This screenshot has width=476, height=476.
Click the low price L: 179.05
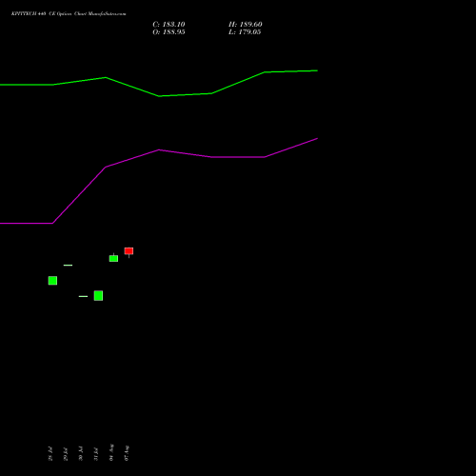[x=245, y=32]
